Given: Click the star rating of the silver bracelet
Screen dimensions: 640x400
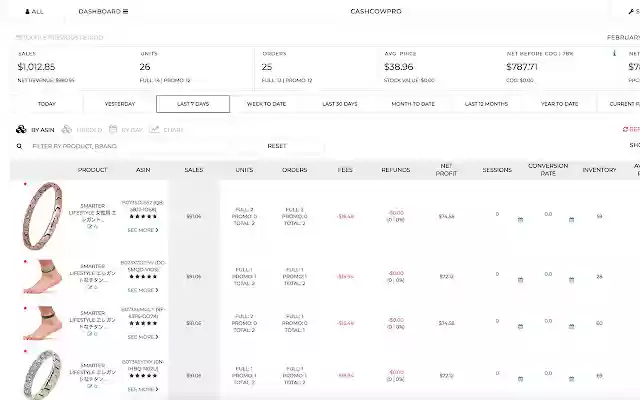Looking at the screenshot, I should [143, 376].
